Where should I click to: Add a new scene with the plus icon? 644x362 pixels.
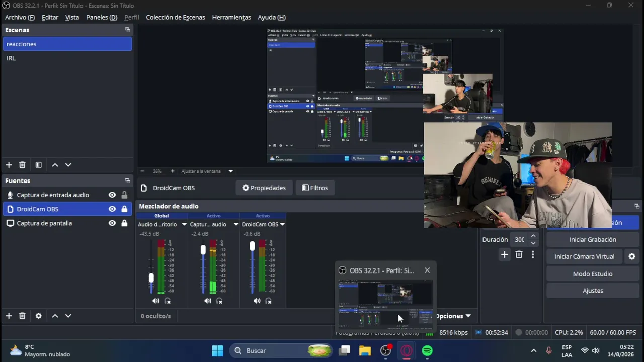point(9,165)
